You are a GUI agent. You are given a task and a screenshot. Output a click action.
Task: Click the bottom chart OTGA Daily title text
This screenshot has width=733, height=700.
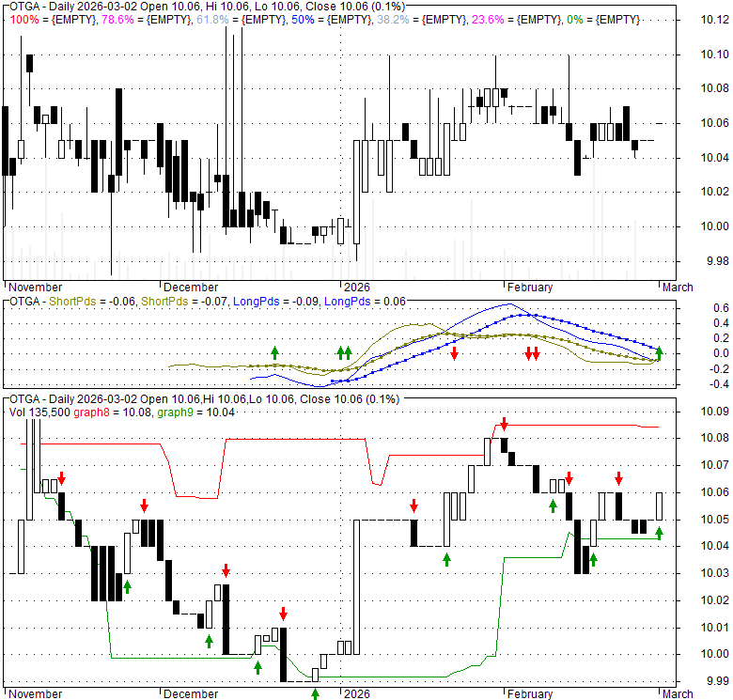204,399
